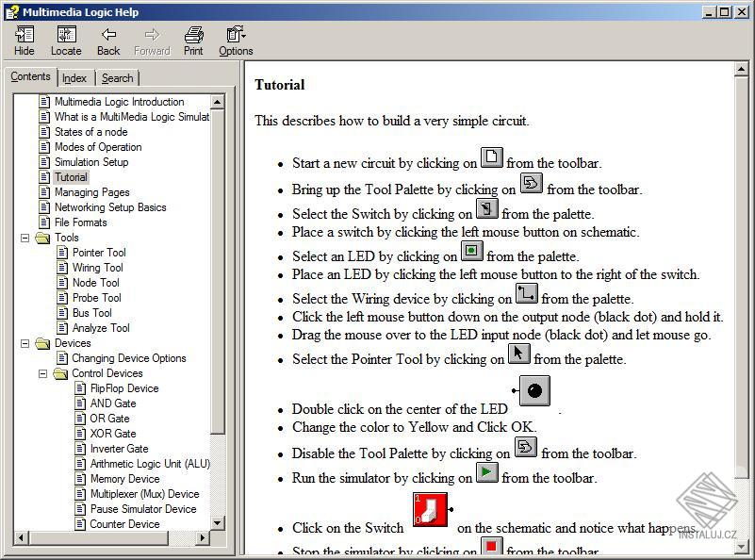Click contents tree scroll down arrow
The height and width of the screenshot is (560, 755).
(217, 523)
